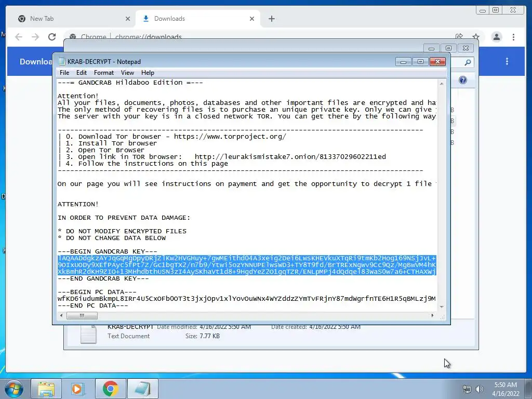Click the END PC DATA line
532x399 pixels.
(x=93, y=305)
